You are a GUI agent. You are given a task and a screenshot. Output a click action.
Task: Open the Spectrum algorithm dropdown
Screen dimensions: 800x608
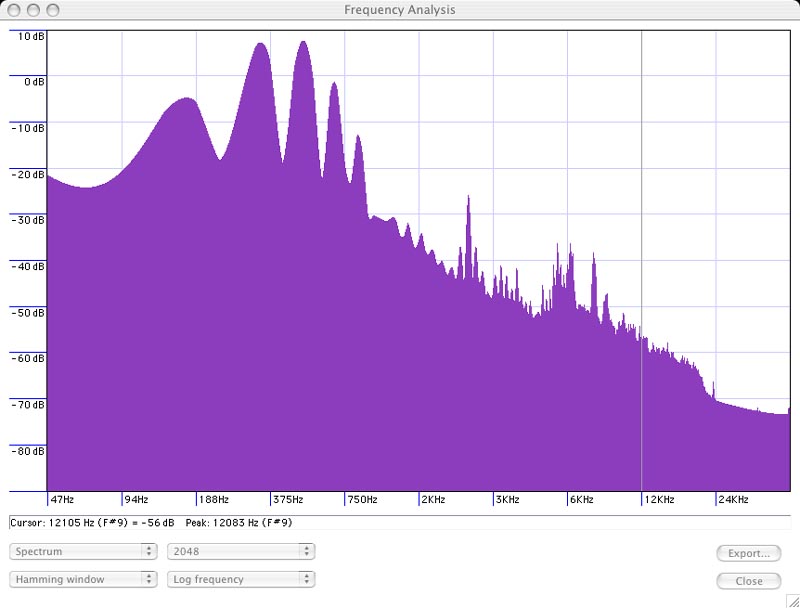click(83, 551)
